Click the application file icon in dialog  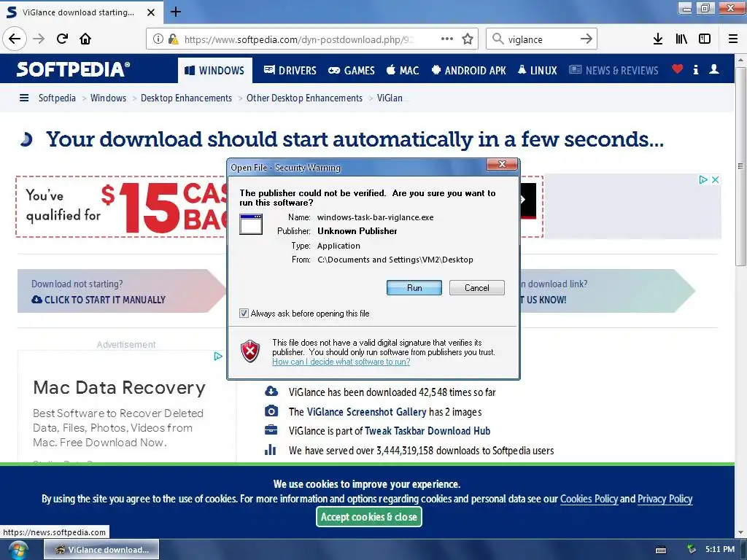pos(251,225)
